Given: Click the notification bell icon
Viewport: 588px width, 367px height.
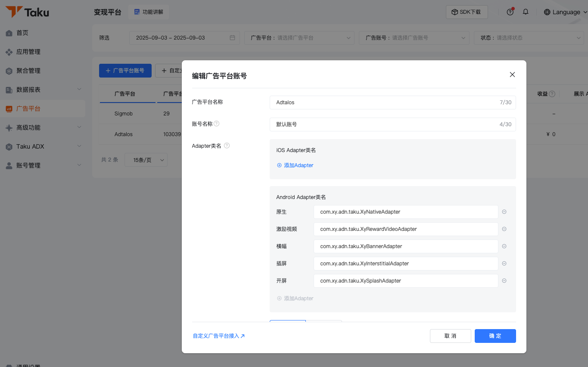Looking at the screenshot, I should pos(526,12).
